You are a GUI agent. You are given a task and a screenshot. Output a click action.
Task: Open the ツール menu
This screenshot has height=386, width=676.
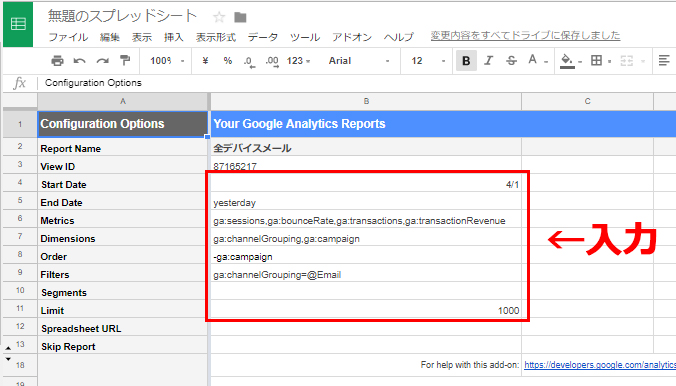[305, 38]
